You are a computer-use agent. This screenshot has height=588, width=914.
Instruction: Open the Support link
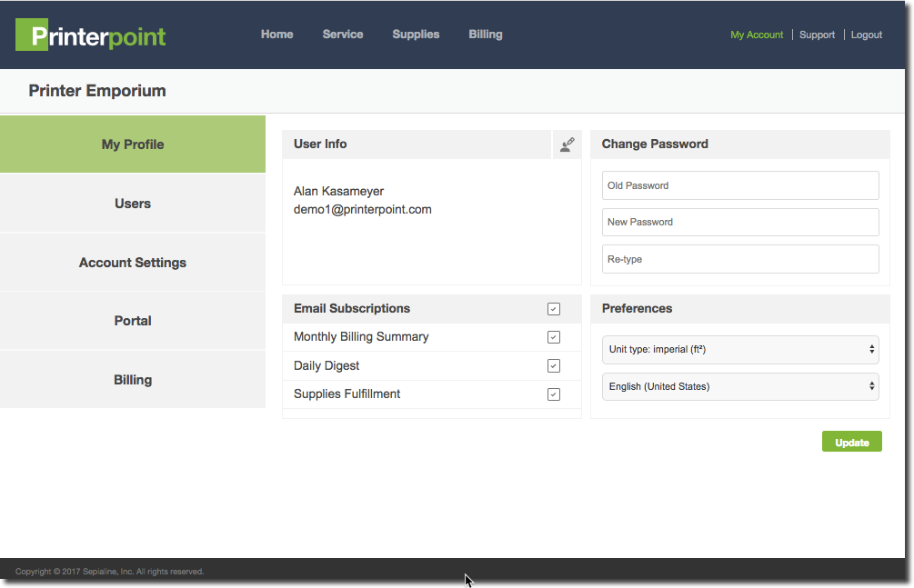coord(817,35)
